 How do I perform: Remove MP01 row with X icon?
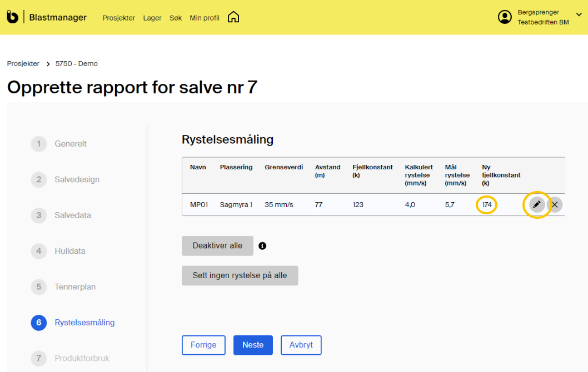click(x=555, y=205)
